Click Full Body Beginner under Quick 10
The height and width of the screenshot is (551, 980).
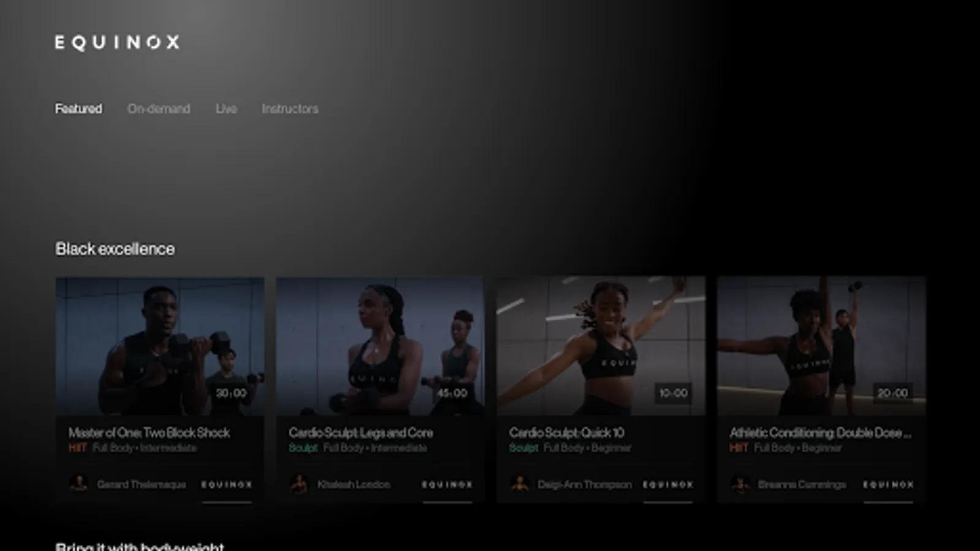(x=587, y=448)
